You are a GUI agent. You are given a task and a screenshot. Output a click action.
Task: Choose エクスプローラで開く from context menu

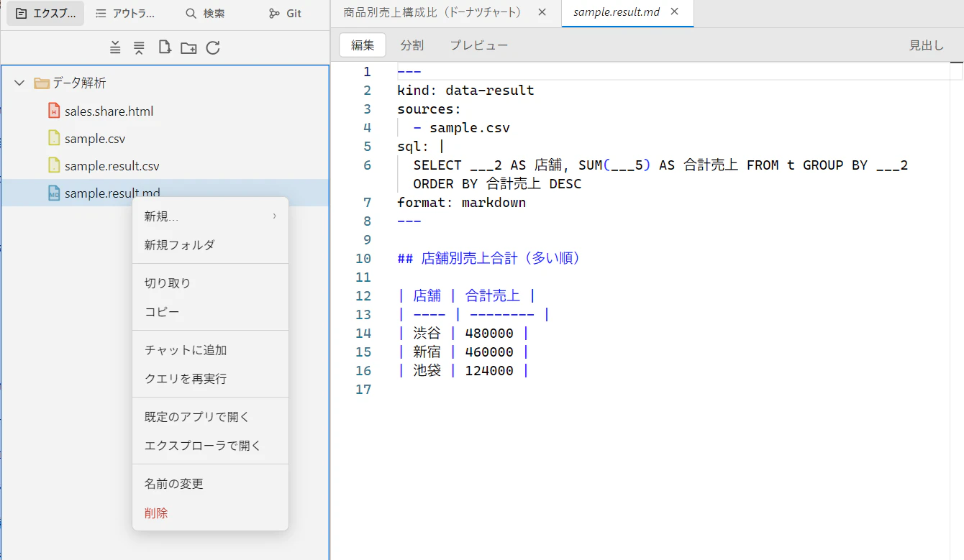coord(210,446)
